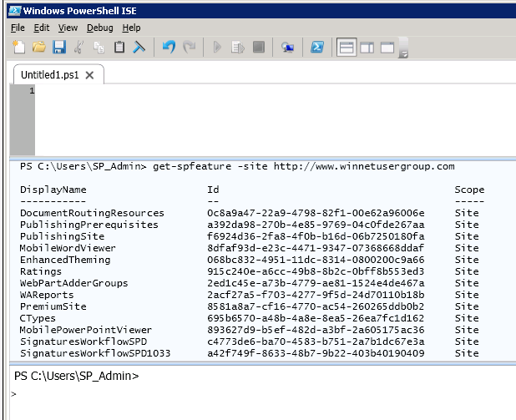Click line number 1 in gutter
516x420 pixels.
click(32, 91)
